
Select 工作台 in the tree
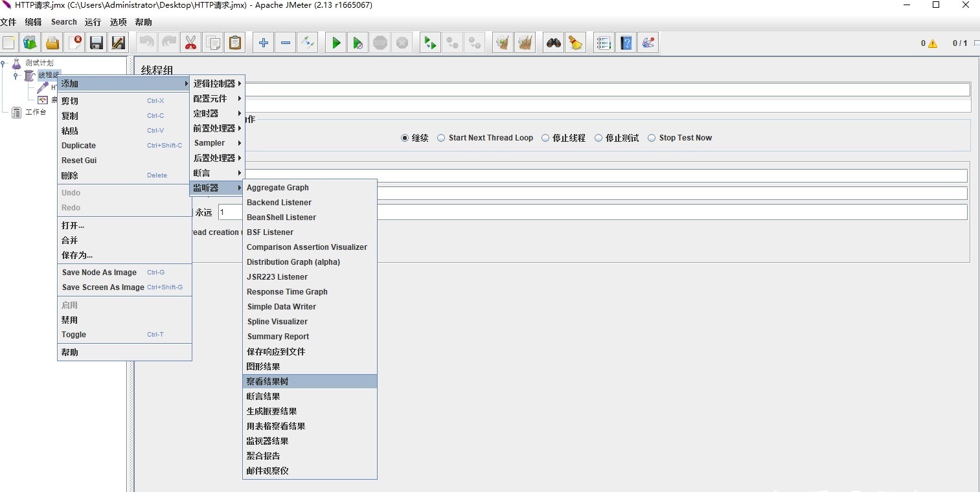coord(36,112)
